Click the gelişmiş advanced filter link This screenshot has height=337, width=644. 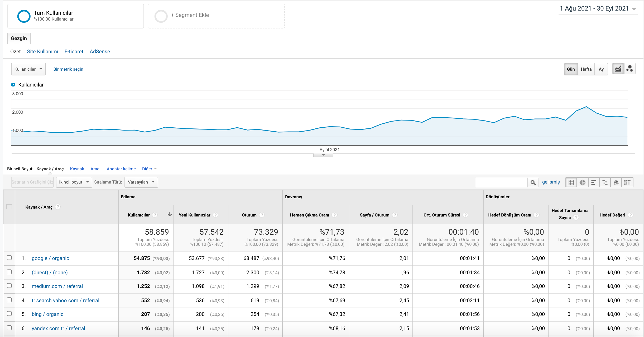pos(551,182)
